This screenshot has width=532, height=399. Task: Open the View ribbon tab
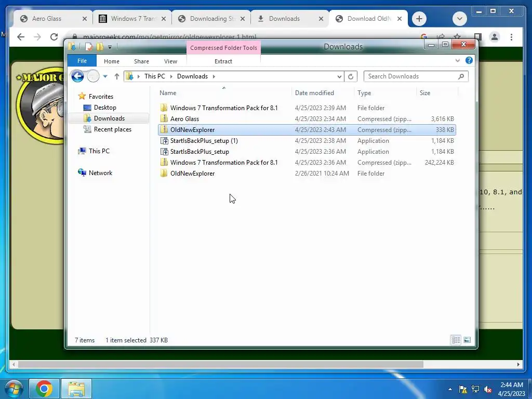tap(170, 61)
